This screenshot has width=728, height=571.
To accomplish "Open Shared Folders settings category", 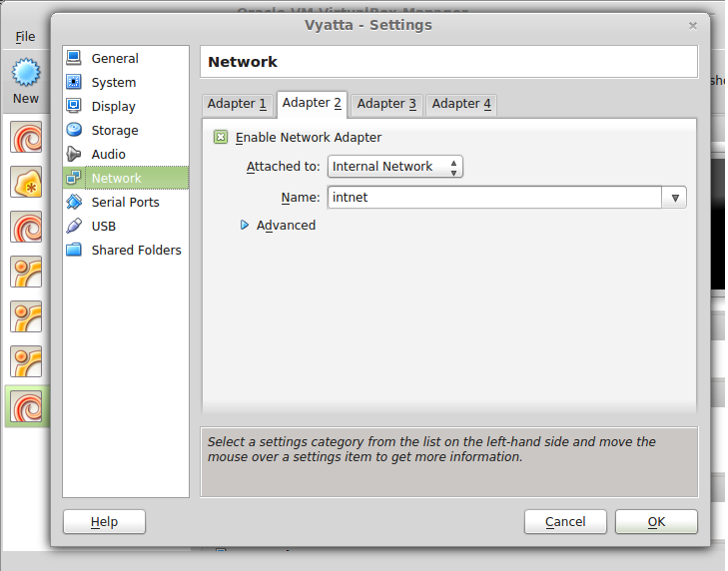I will (x=126, y=251).
